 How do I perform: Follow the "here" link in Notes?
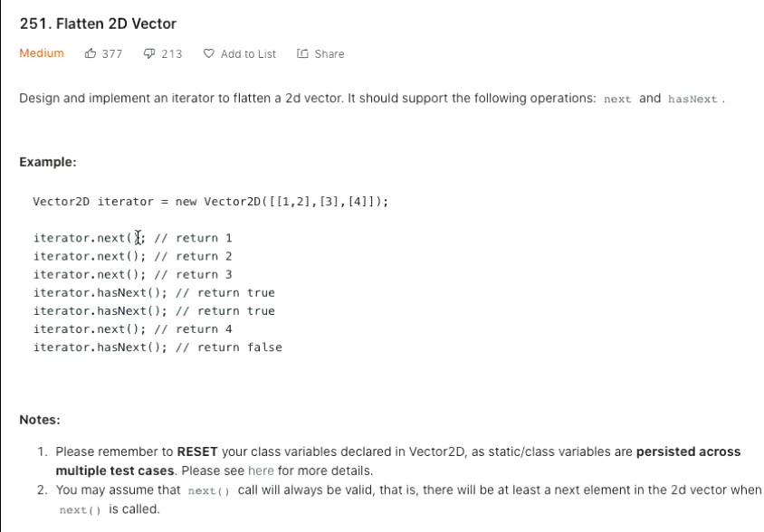point(261,470)
